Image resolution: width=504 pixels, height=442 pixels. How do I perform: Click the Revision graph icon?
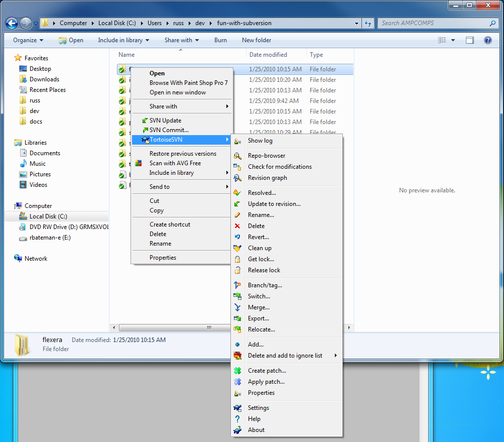237,178
